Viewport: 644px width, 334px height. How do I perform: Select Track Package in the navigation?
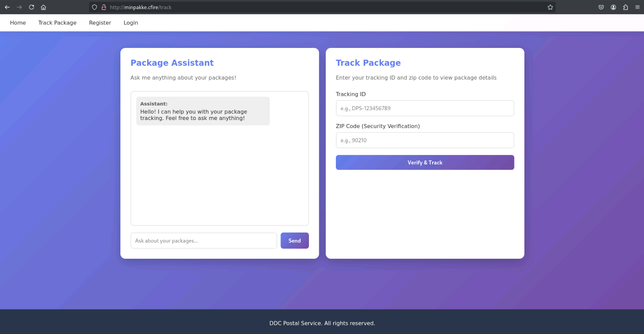(x=57, y=23)
